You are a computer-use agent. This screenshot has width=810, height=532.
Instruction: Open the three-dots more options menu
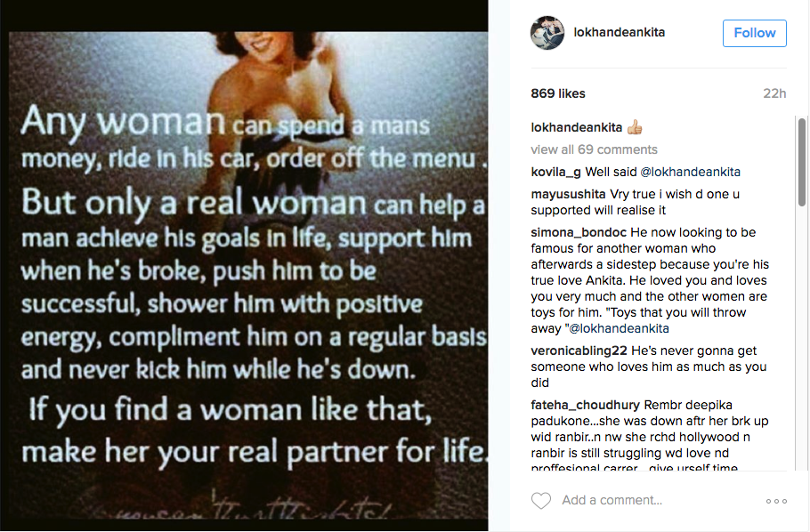click(776, 501)
